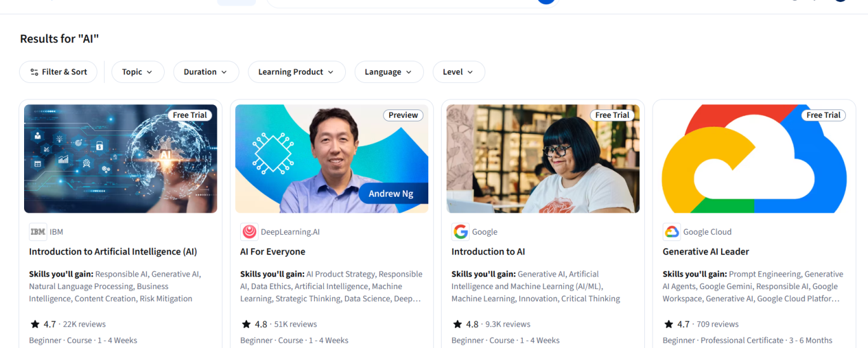Image resolution: width=868 pixels, height=348 pixels.
Task: Click the star rating with 709 reviews
Action: point(677,325)
